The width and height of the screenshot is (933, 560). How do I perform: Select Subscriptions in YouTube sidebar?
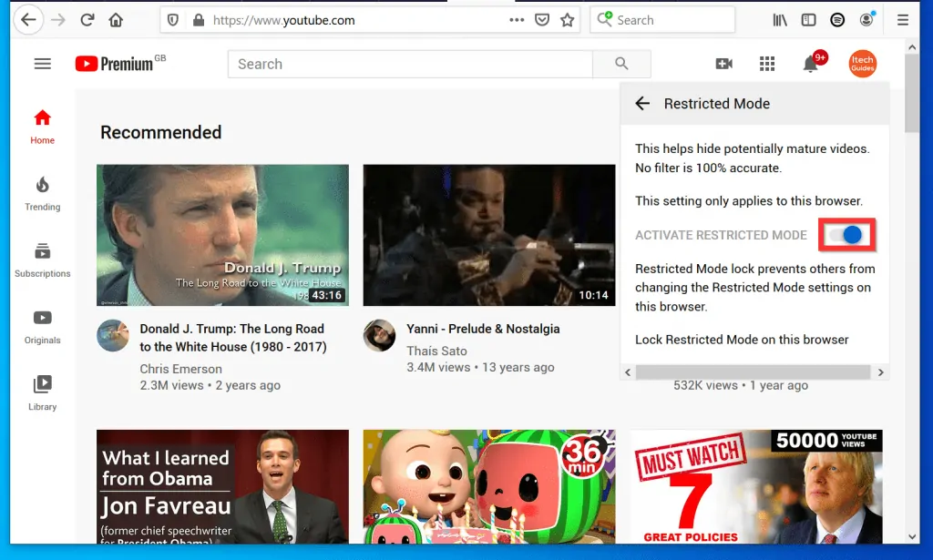click(x=42, y=260)
